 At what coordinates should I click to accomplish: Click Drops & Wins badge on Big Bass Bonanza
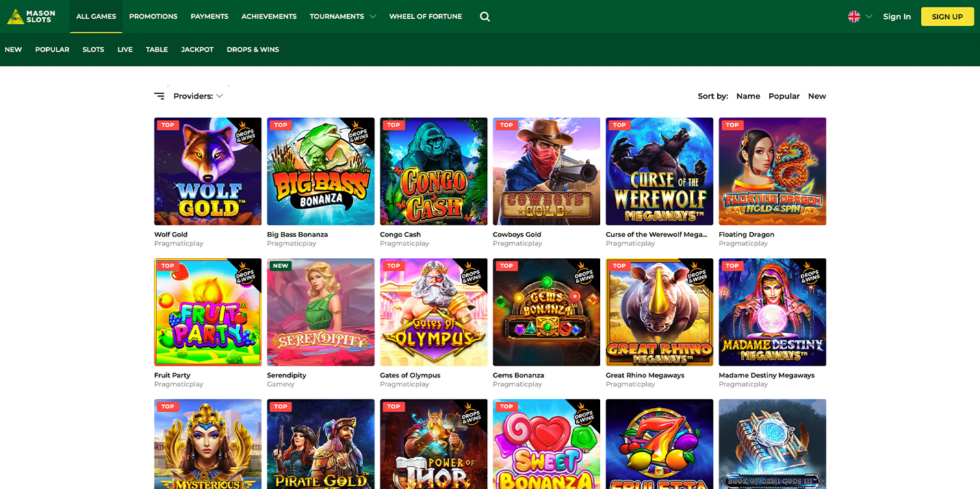coord(359,133)
